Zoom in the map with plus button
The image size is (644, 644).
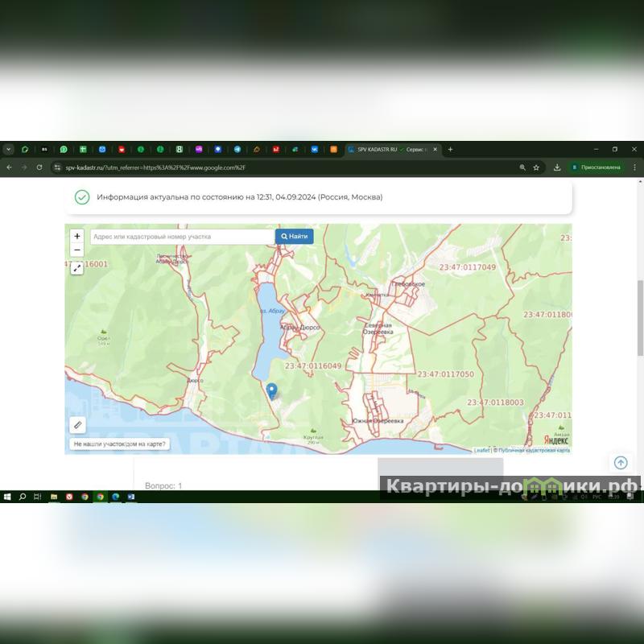click(x=77, y=237)
